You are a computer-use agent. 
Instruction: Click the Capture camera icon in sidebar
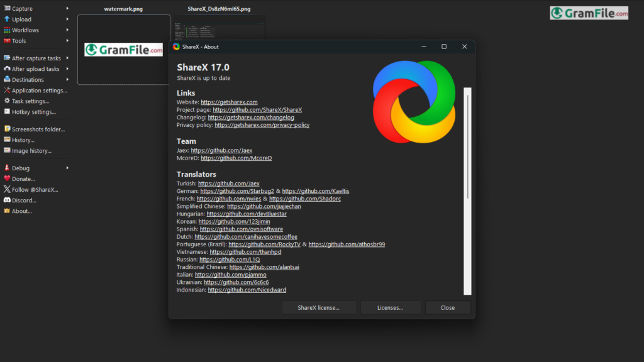(x=7, y=8)
